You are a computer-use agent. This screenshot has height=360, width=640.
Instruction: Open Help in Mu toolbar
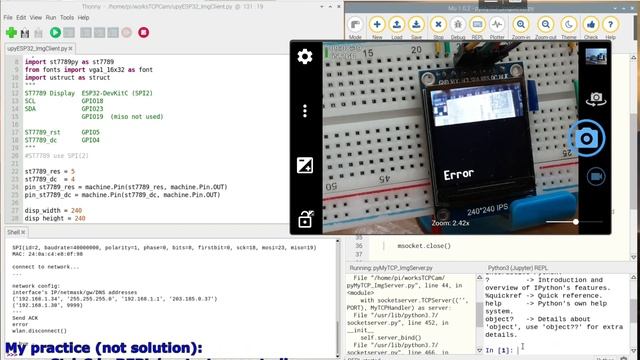coord(610,28)
